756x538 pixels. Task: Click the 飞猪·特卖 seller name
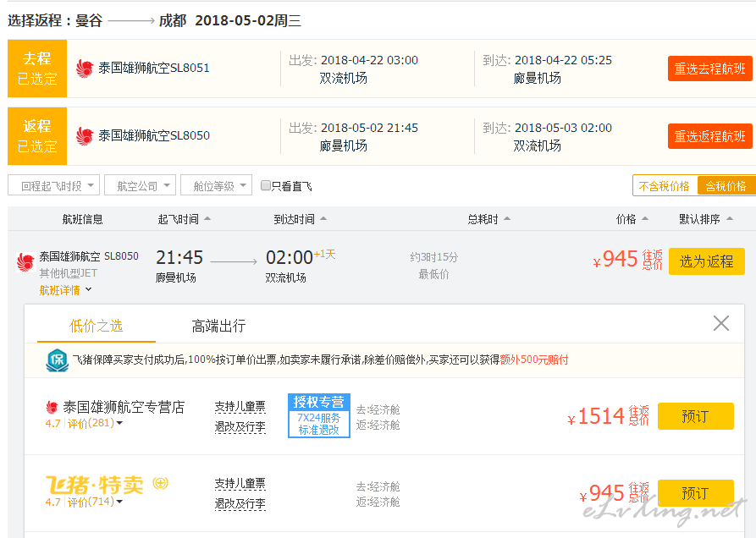[95, 485]
